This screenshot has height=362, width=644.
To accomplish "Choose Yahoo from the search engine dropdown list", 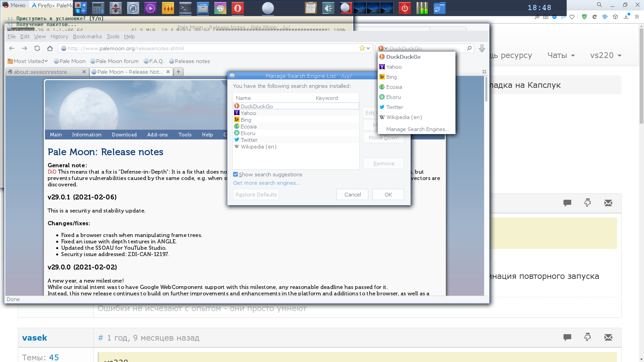I will [x=416, y=67].
